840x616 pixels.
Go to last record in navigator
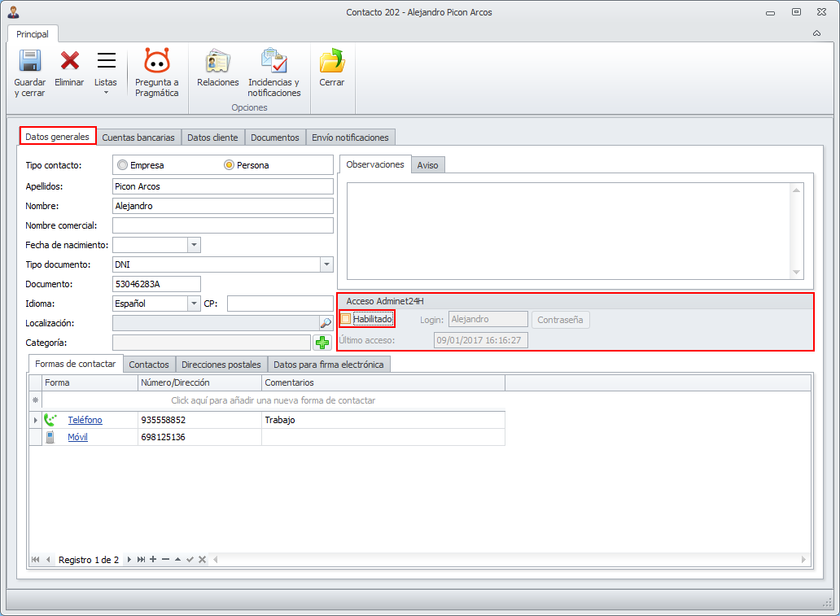141,559
